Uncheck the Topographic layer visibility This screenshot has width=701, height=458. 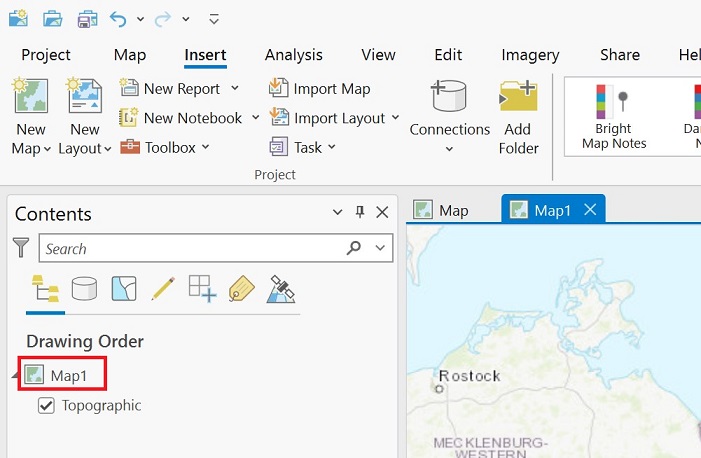coord(46,406)
